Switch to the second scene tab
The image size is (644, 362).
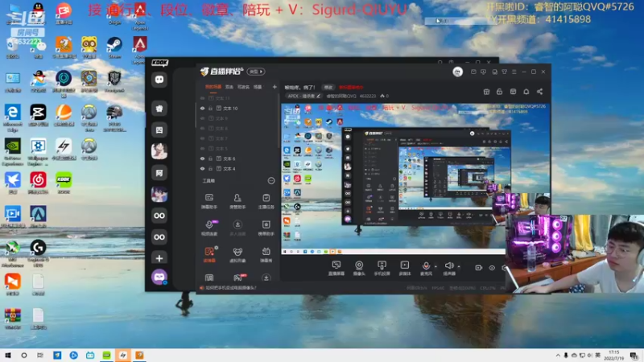[x=229, y=87]
